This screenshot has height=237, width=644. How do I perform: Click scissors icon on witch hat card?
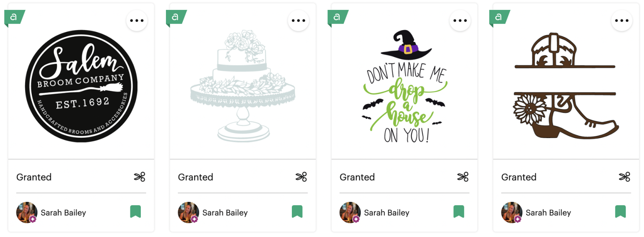tap(463, 177)
